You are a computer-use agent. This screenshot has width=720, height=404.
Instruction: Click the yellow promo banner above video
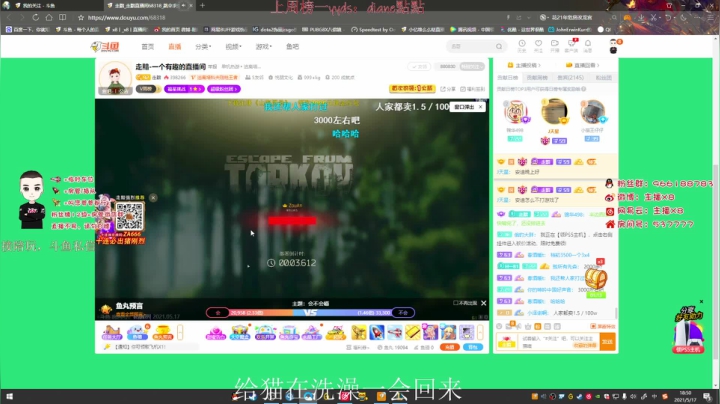click(412, 88)
